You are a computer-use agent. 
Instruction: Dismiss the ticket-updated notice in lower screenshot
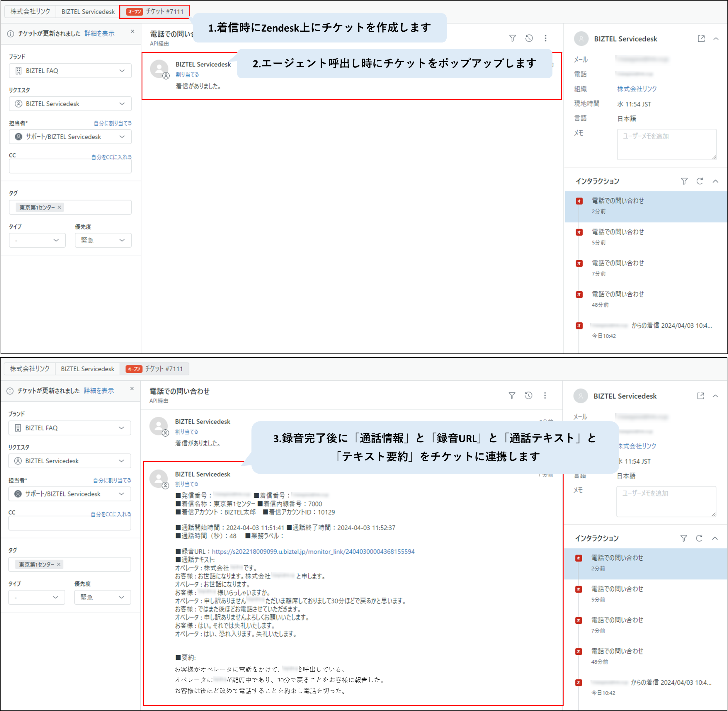[x=132, y=389]
